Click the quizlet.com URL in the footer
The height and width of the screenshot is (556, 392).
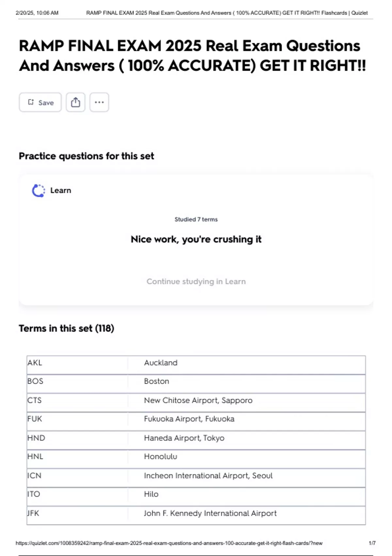(169, 543)
